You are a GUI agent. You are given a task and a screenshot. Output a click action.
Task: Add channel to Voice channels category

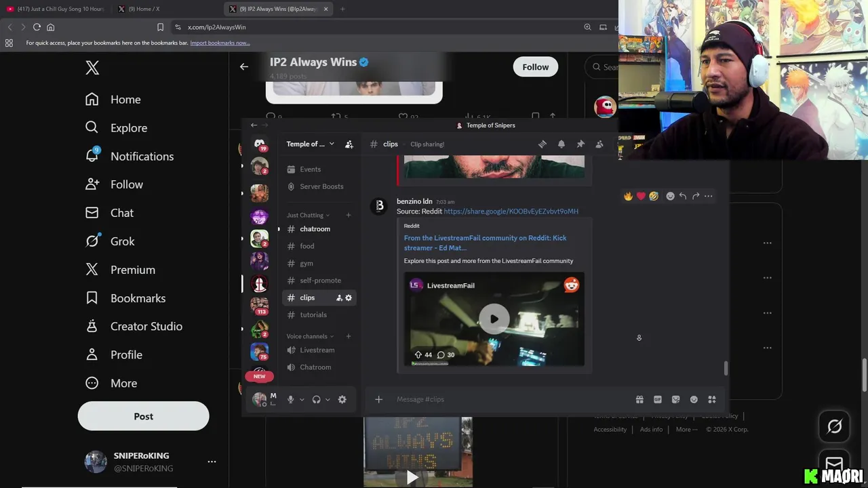tap(349, 336)
